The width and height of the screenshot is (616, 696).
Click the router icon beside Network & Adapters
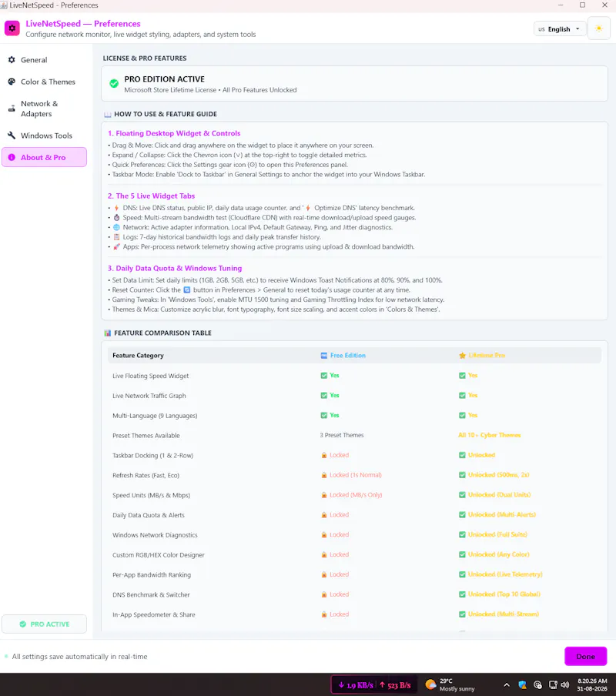coord(12,109)
